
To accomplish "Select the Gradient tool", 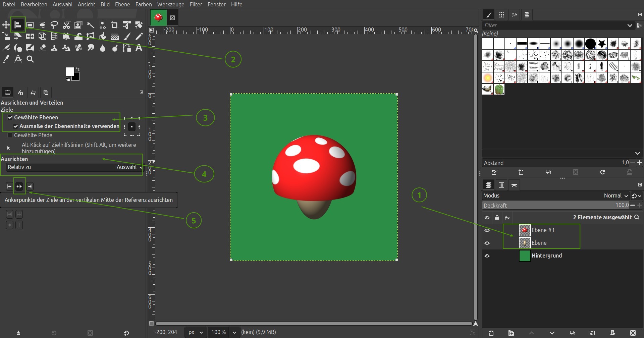I will [x=115, y=36].
